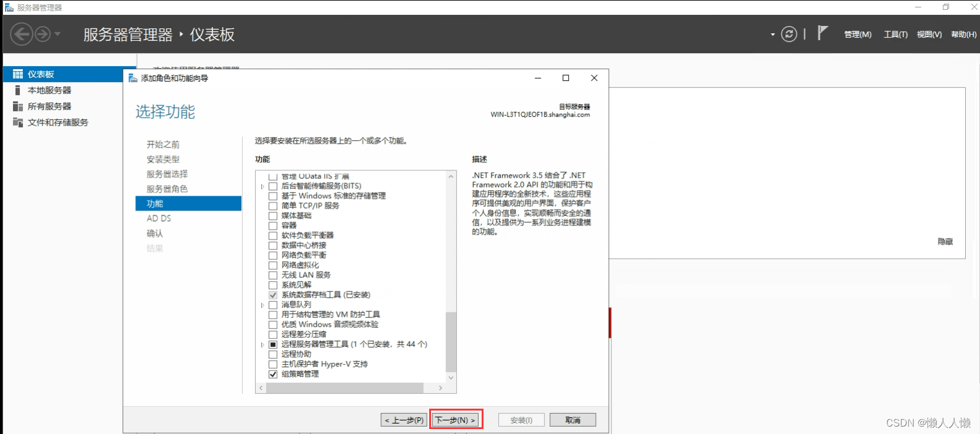Select the 功能 wizard step

tap(188, 204)
